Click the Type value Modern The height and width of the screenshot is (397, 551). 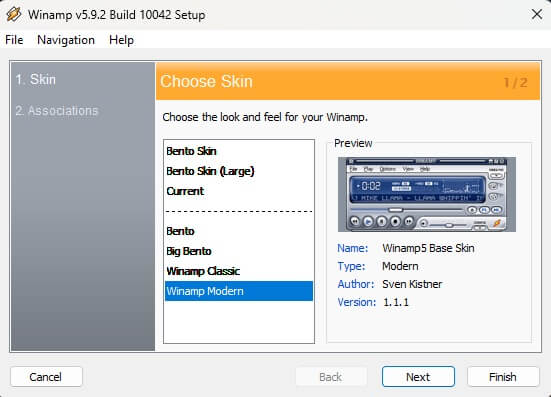(400, 266)
